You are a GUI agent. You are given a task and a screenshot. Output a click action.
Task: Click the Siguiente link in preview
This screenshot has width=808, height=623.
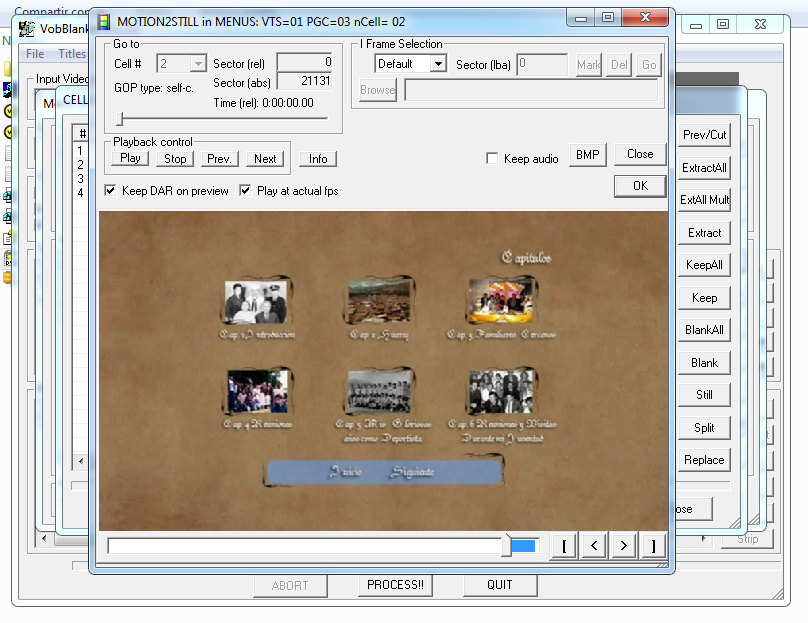point(412,472)
